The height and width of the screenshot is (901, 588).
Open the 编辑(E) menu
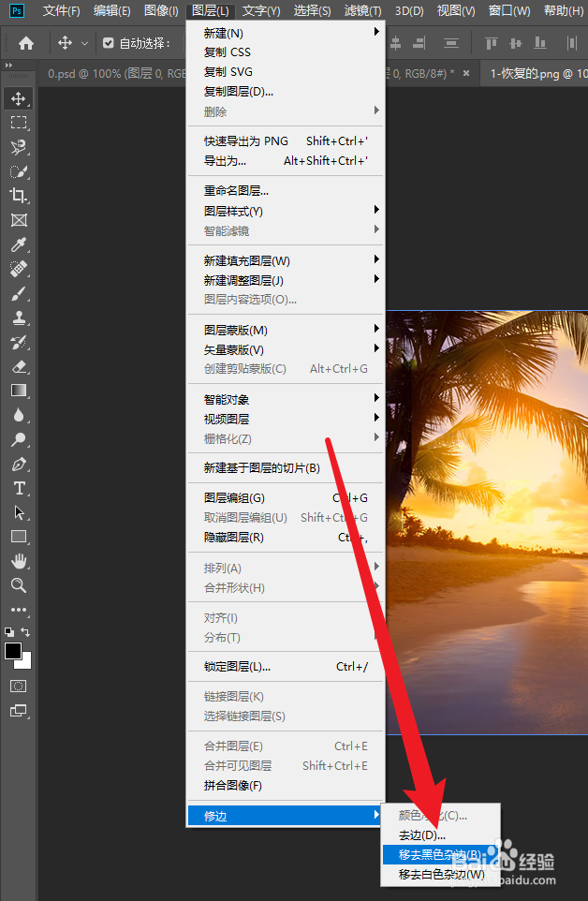(x=112, y=10)
